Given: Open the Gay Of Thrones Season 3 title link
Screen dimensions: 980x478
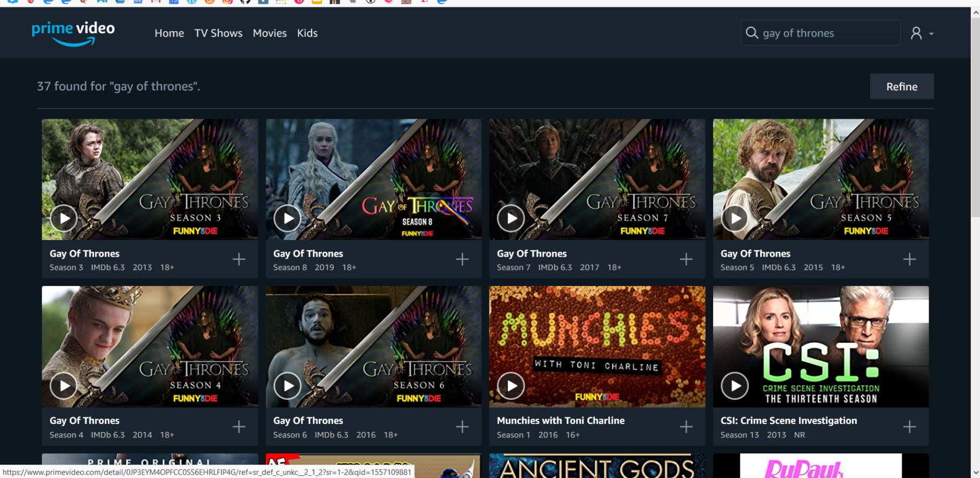Looking at the screenshot, I should click(x=85, y=253).
